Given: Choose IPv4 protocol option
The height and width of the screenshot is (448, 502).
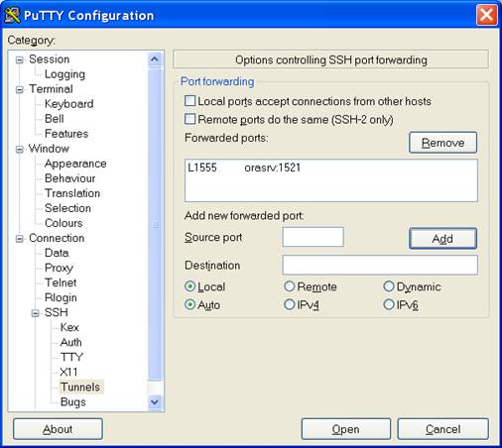Looking at the screenshot, I should pyautogui.click(x=289, y=304).
